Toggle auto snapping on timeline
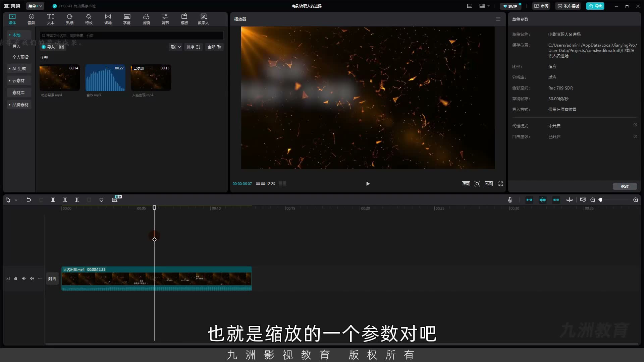The height and width of the screenshot is (362, 644). point(543,200)
